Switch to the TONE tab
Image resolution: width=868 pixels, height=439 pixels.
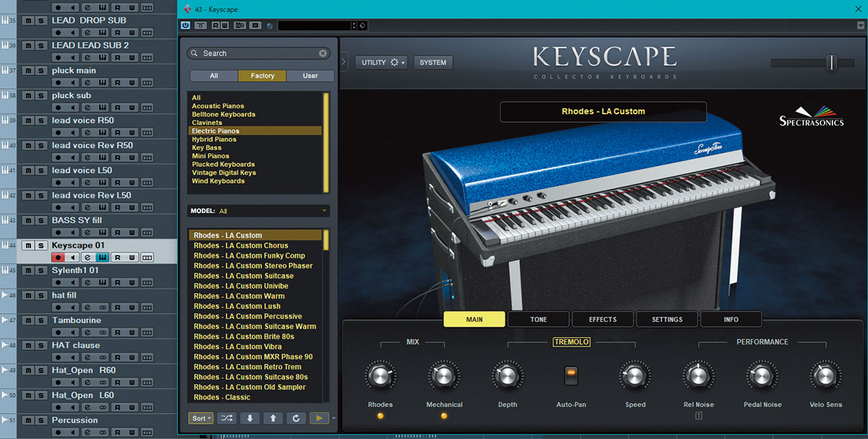click(x=538, y=319)
